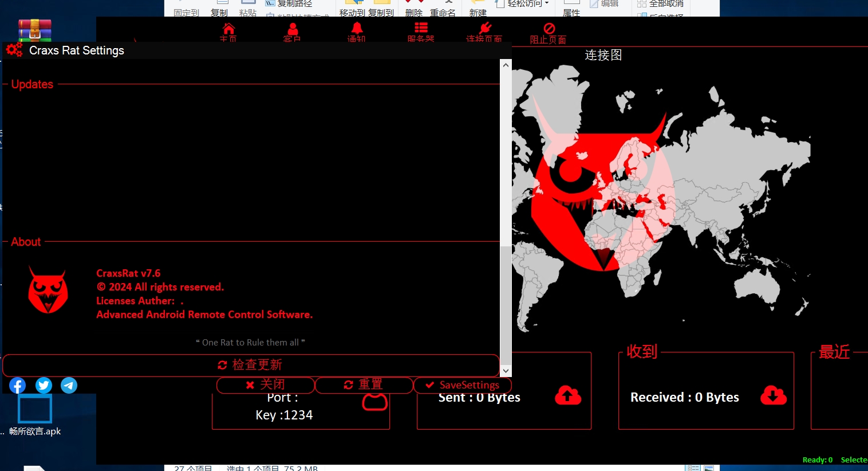The width and height of the screenshot is (868, 471).
Task: Click '27 个项目' in Explorer status bar
Action: (193, 468)
